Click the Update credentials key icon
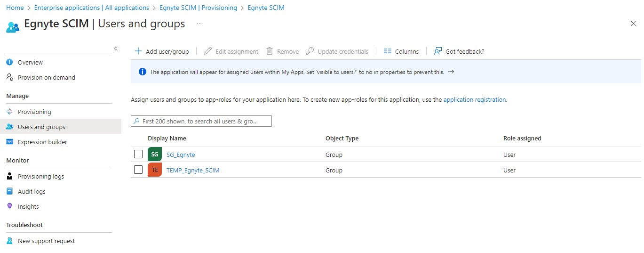The image size is (644, 253). pyautogui.click(x=310, y=51)
